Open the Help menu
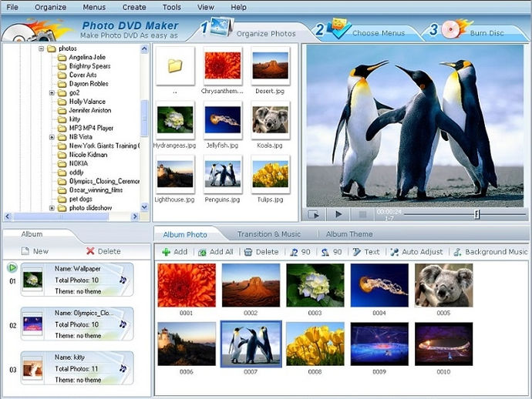532x399 pixels. [x=238, y=7]
